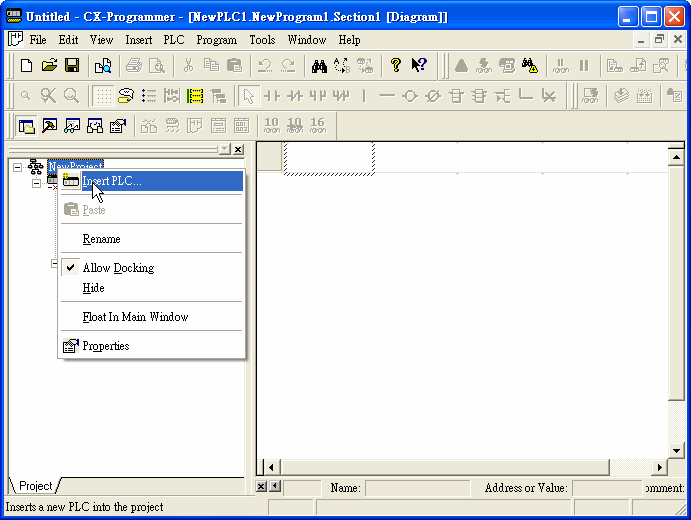Viewport: 691px width, 520px height.
Task: Close the bottom info bar X button
Action: [261, 487]
